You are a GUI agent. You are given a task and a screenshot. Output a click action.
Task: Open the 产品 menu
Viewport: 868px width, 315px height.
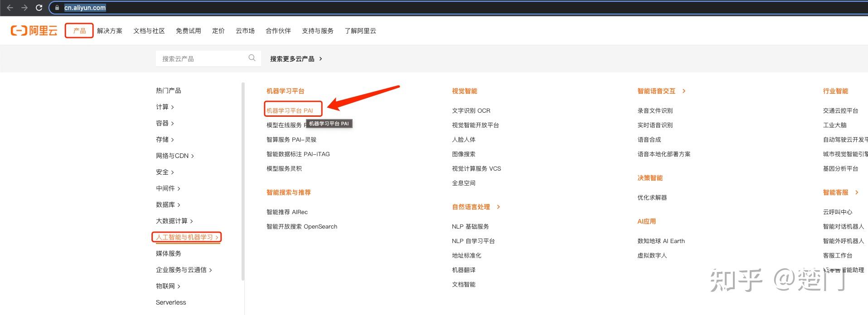(x=79, y=31)
